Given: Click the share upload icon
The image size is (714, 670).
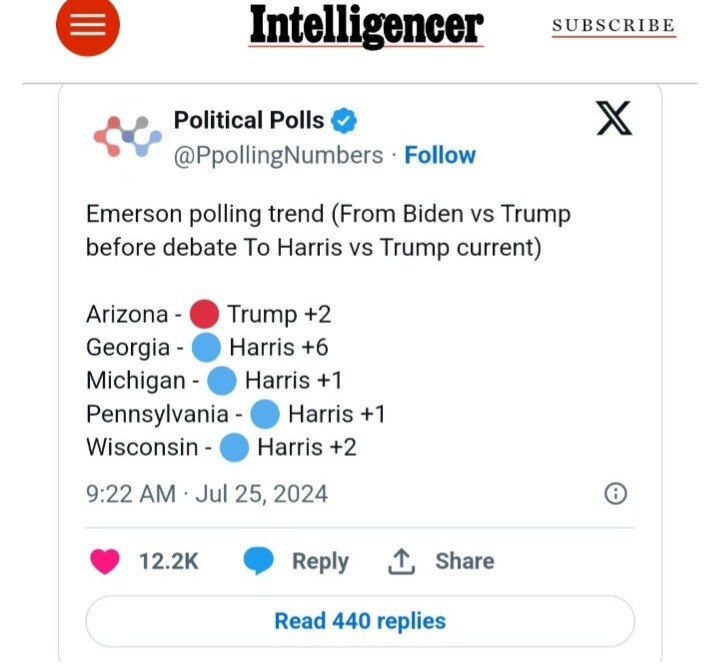Looking at the screenshot, I should 401,562.
